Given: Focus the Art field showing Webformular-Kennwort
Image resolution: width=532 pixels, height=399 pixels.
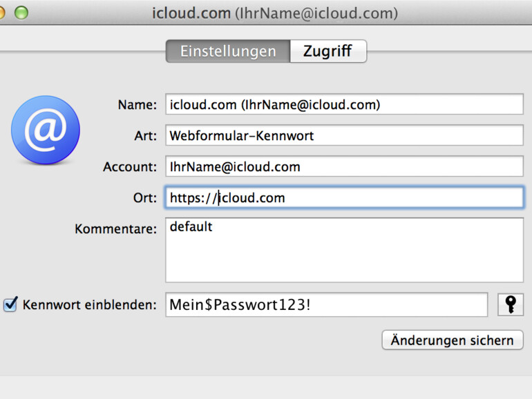Looking at the screenshot, I should tap(344, 136).
